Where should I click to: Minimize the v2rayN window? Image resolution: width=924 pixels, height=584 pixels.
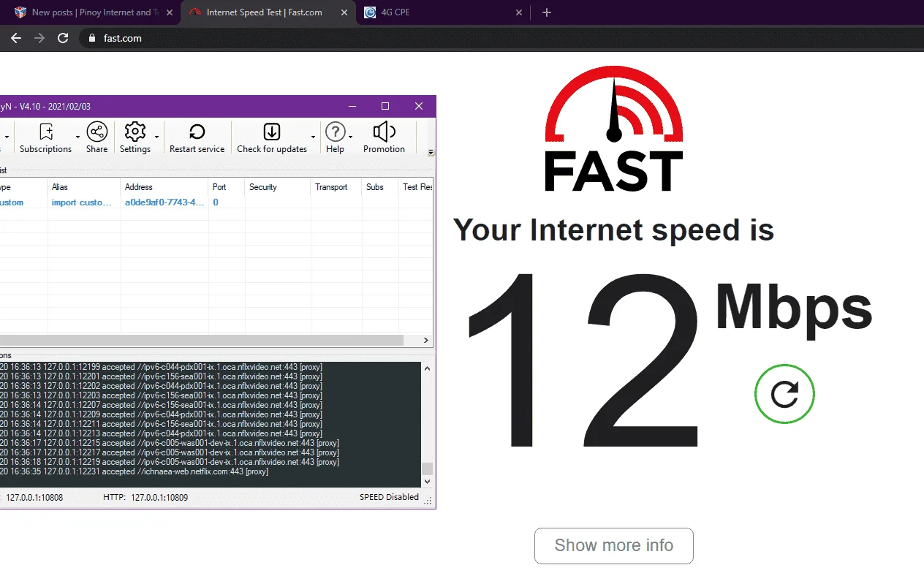(352, 106)
